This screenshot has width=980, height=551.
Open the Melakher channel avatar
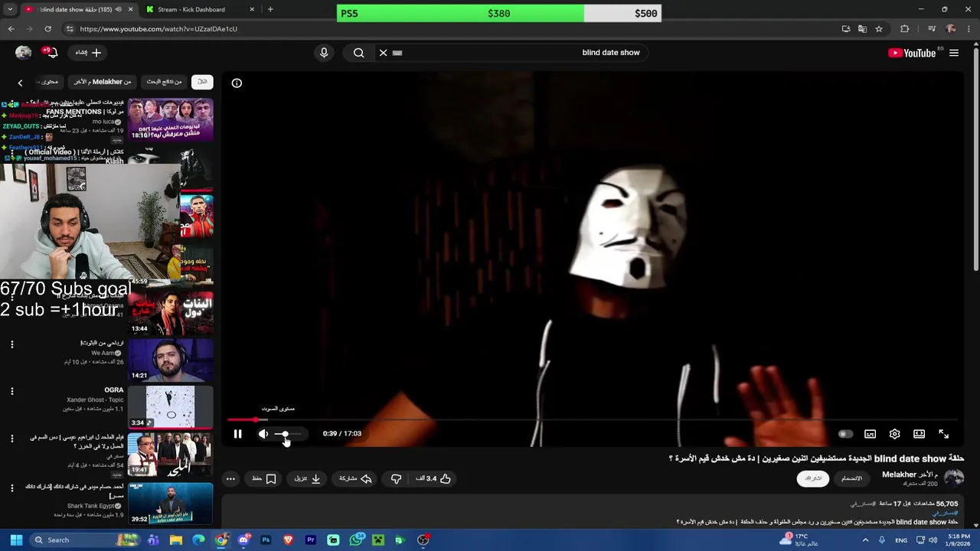coord(954,478)
